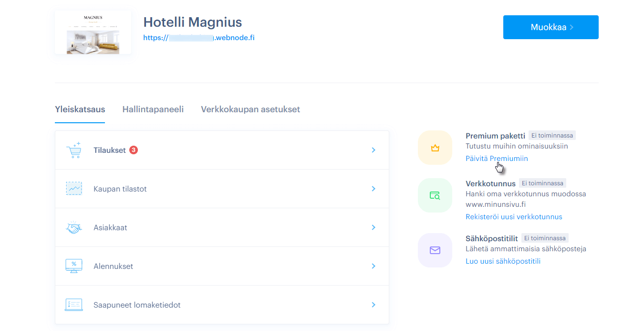Click the percent monitor icon for Alennukset
The width and height of the screenshot is (644, 331).
coord(73,266)
